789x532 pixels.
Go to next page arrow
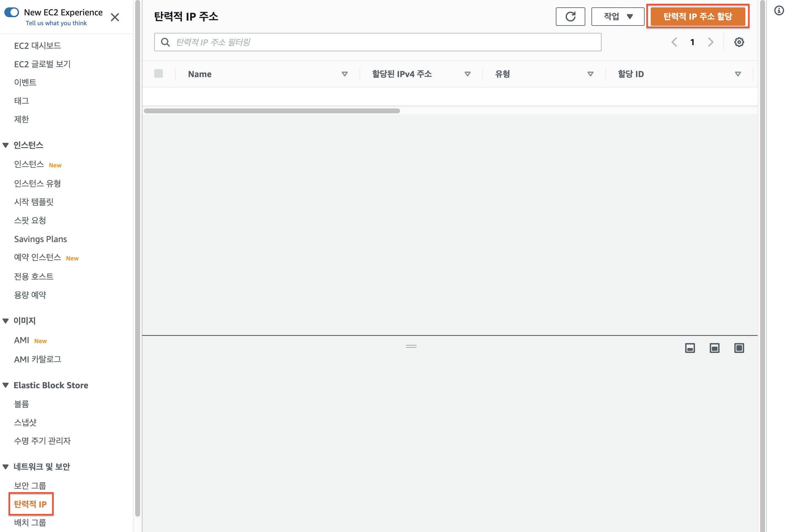coord(710,42)
